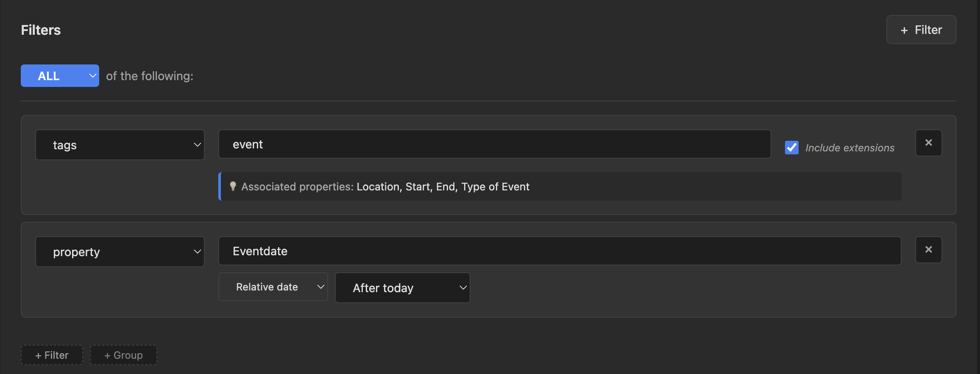This screenshot has width=980, height=374.
Task: Select the Type of Event associated property
Action: pyautogui.click(x=495, y=187)
